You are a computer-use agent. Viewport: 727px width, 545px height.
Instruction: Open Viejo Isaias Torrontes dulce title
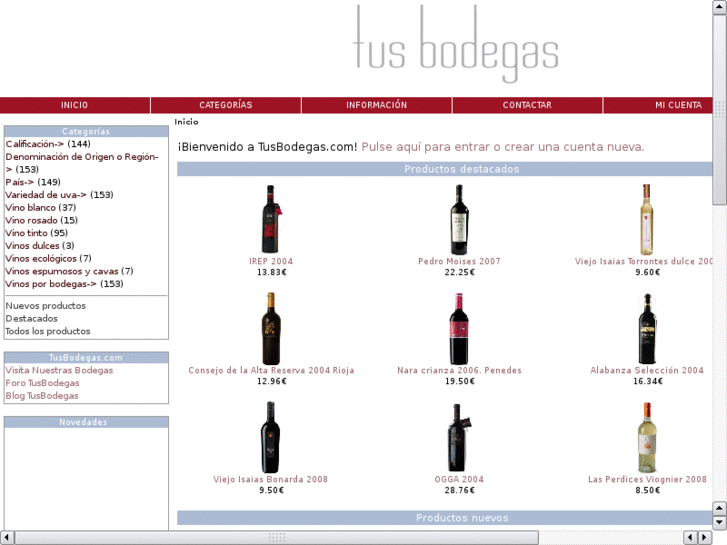tap(644, 261)
